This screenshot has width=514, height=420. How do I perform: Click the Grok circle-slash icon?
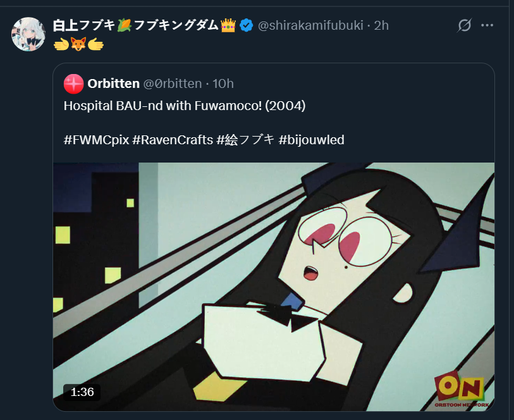click(x=464, y=25)
